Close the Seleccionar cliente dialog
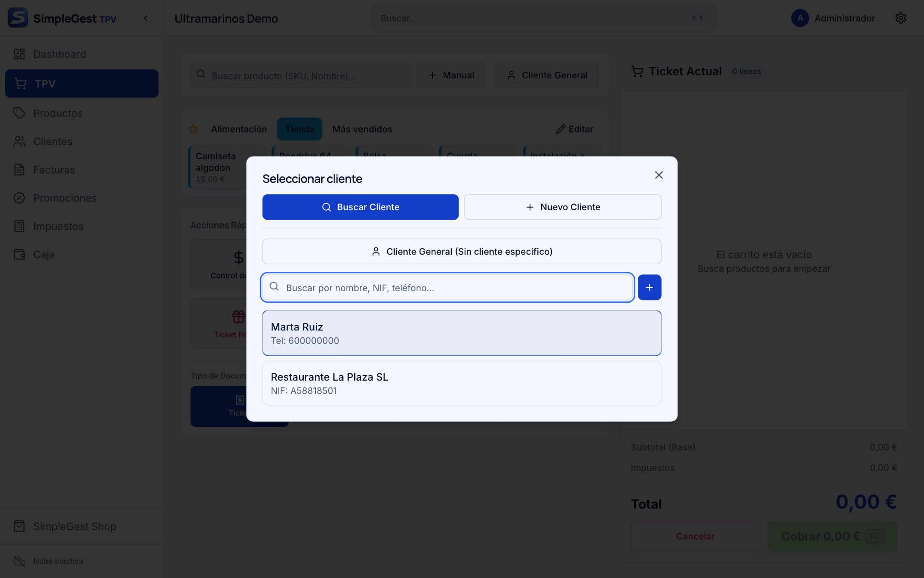This screenshot has width=924, height=578. coord(659,175)
